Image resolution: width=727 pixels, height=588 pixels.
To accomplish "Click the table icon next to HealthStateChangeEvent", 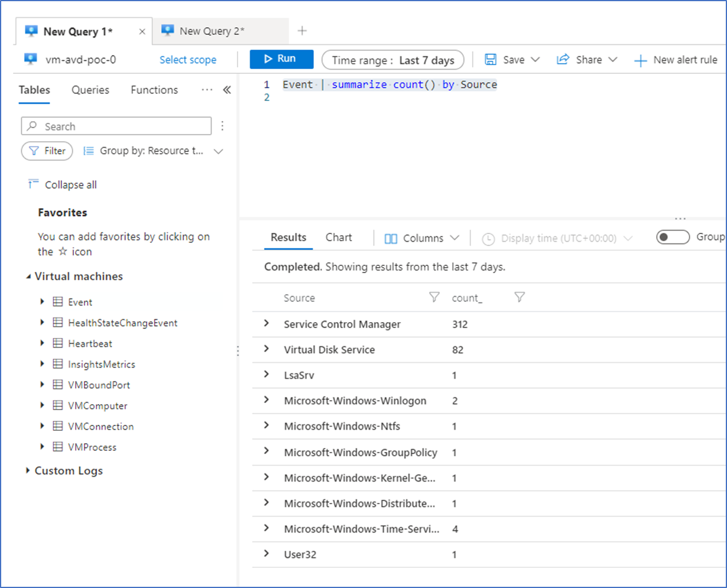I will (58, 323).
